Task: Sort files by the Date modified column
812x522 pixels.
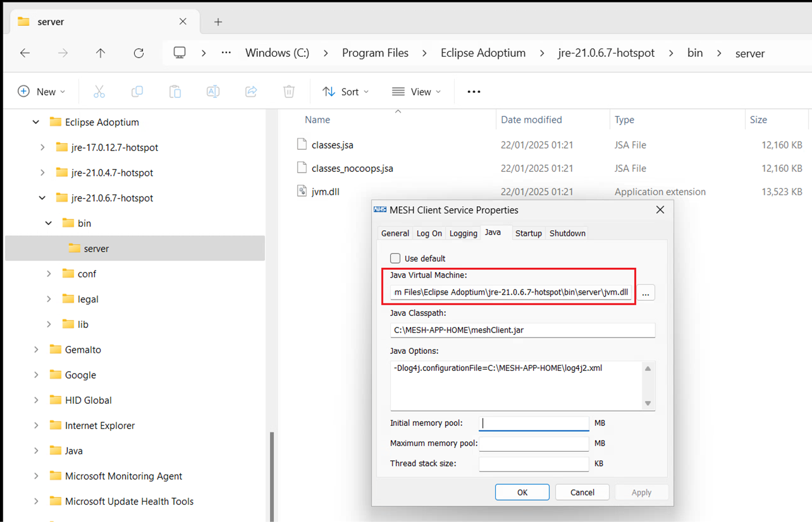Action: pyautogui.click(x=553, y=119)
